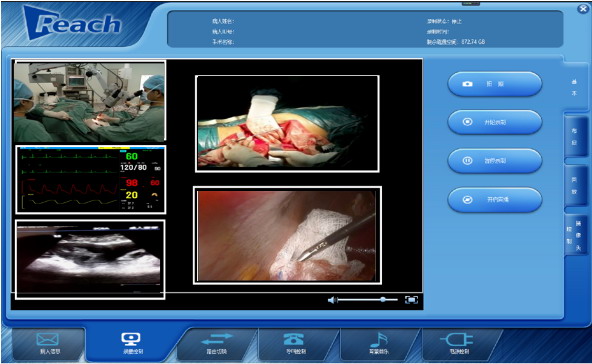Start recording with the record-circle button

click(495, 122)
